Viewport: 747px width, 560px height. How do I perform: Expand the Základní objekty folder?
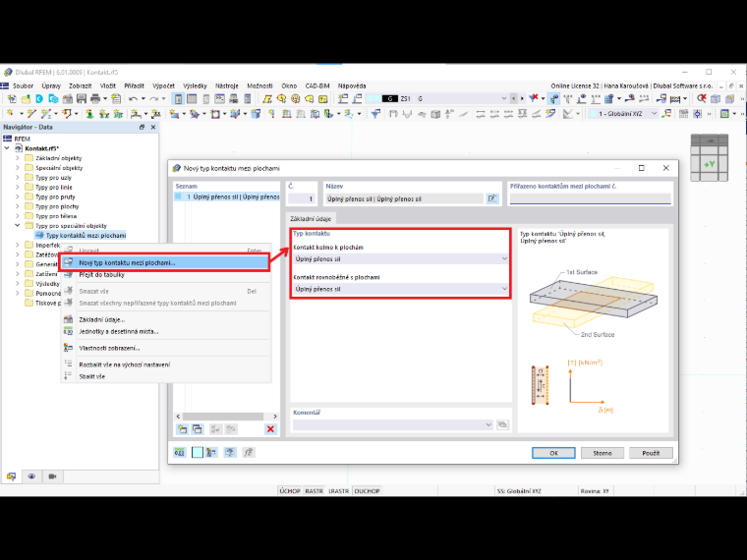18,158
